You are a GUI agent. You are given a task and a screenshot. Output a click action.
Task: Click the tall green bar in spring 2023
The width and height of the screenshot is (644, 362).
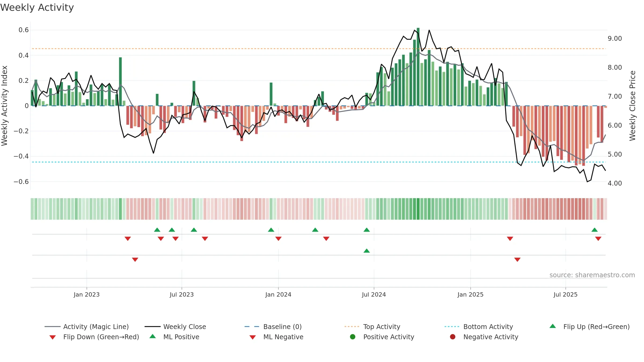120,82
